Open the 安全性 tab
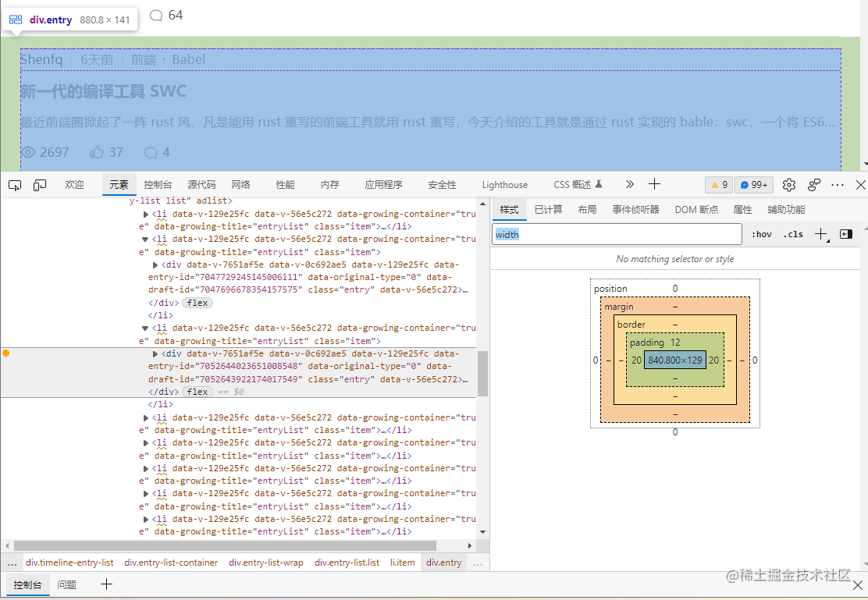The image size is (868, 600). [x=442, y=185]
